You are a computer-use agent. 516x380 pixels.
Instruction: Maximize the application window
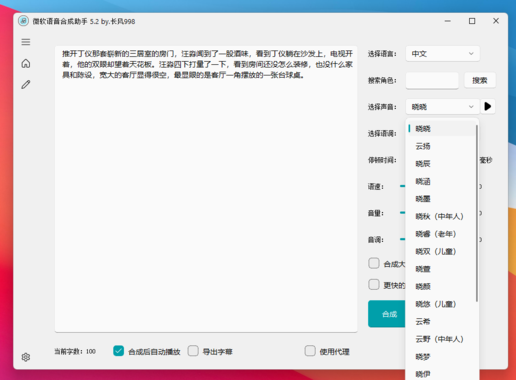472,21
